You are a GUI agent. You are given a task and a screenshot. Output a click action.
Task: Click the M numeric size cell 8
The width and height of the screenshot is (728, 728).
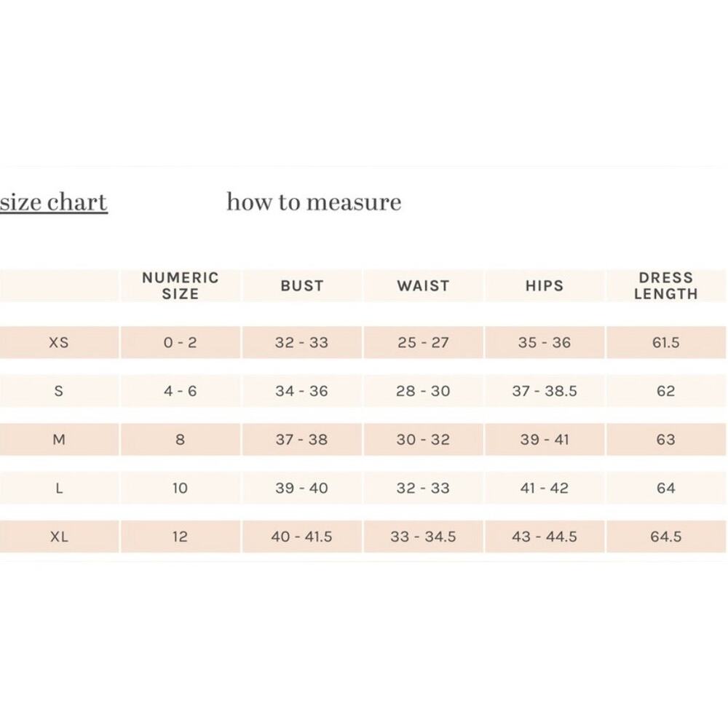[x=181, y=439]
